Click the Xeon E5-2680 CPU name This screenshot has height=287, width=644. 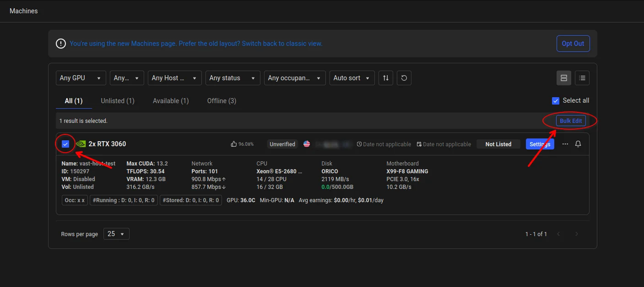tap(279, 171)
